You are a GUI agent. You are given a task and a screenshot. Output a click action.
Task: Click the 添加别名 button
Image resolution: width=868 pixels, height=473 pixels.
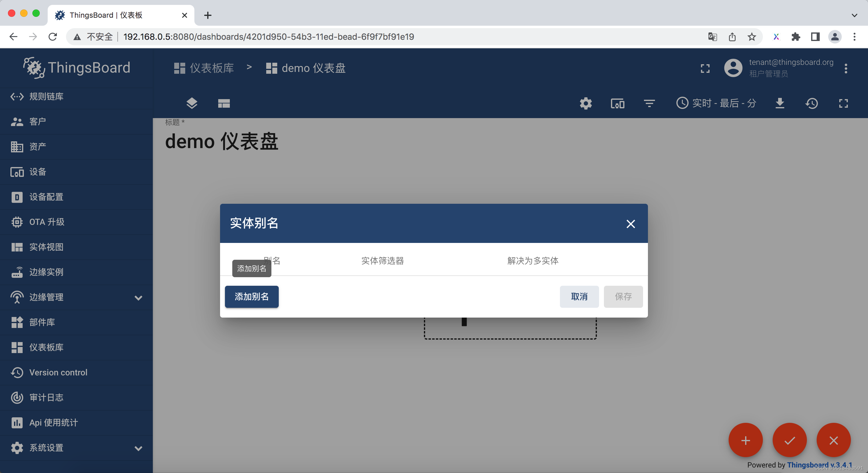pyautogui.click(x=252, y=296)
